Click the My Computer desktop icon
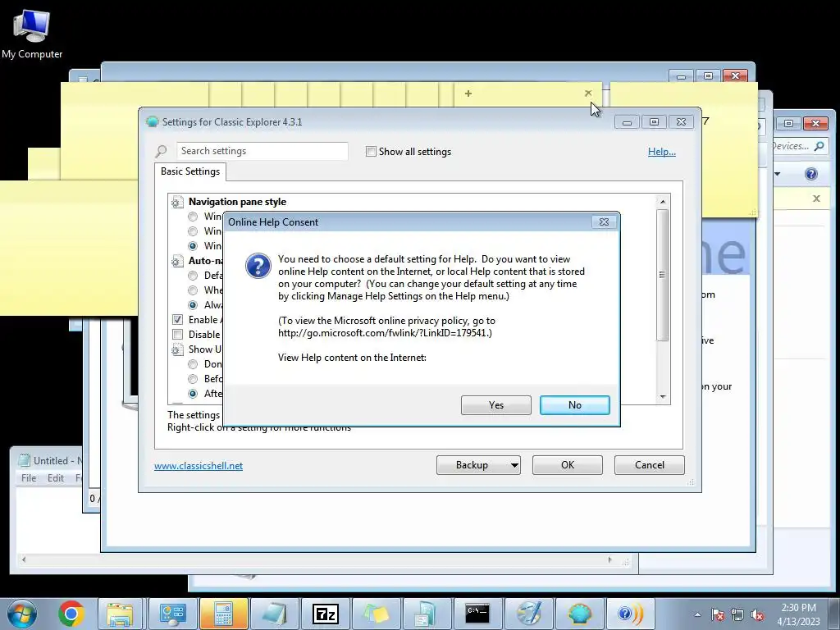This screenshot has height=630, width=840. (x=32, y=34)
